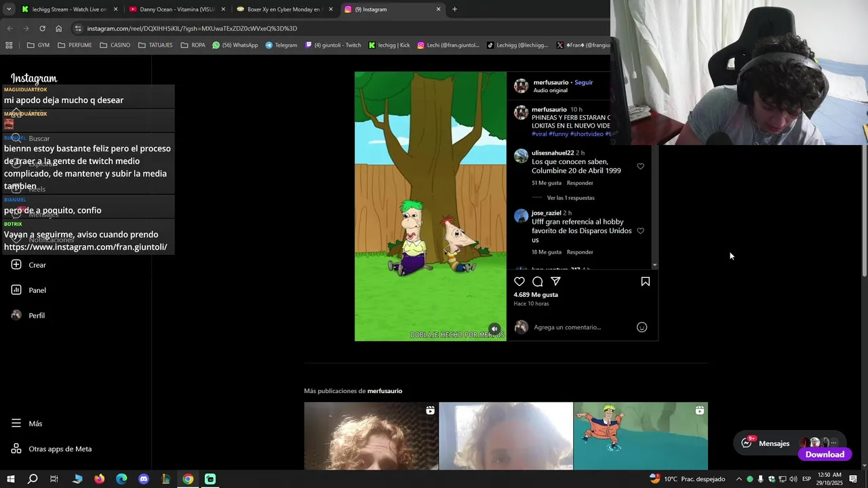Open the tab search dropdown arrow
Image resolution: width=868 pixels, height=488 pixels.
[x=9, y=9]
